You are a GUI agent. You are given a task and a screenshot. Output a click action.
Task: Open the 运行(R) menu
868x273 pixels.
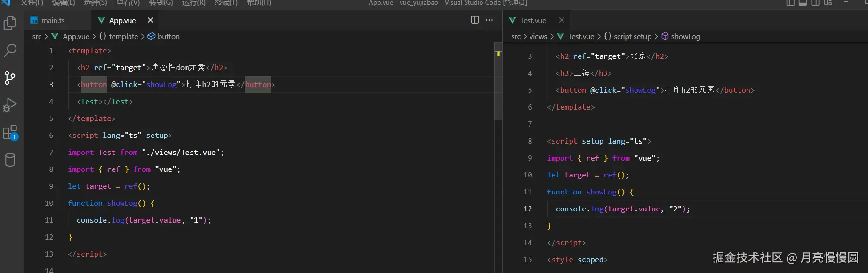[193, 3]
